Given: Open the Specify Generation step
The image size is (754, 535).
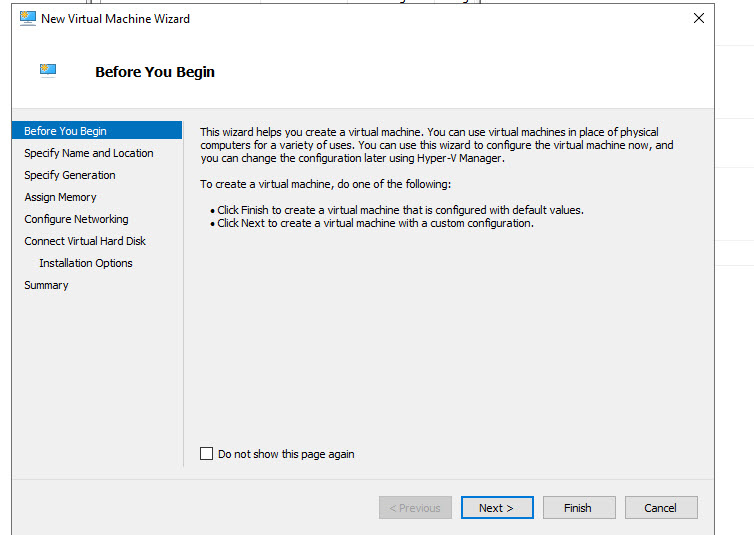Looking at the screenshot, I should [x=70, y=175].
